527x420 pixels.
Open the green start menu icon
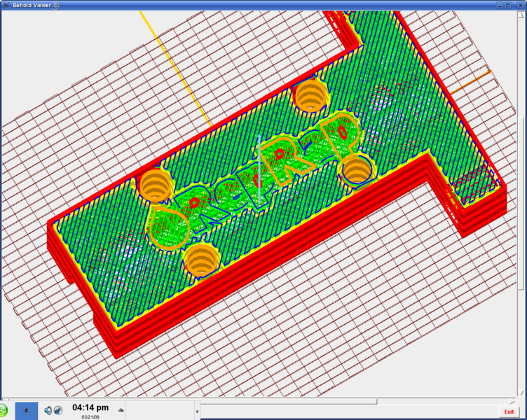4,411
